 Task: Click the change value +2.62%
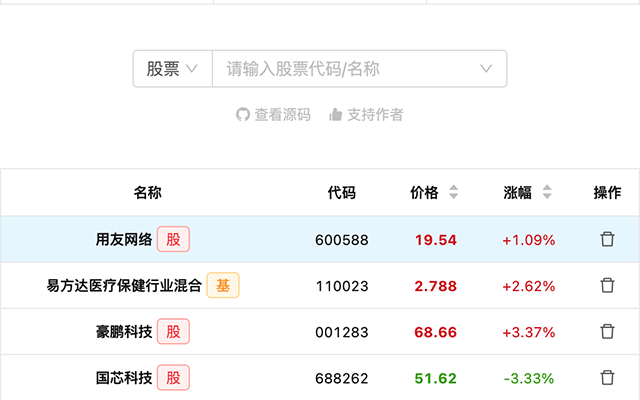pyautogui.click(x=529, y=286)
